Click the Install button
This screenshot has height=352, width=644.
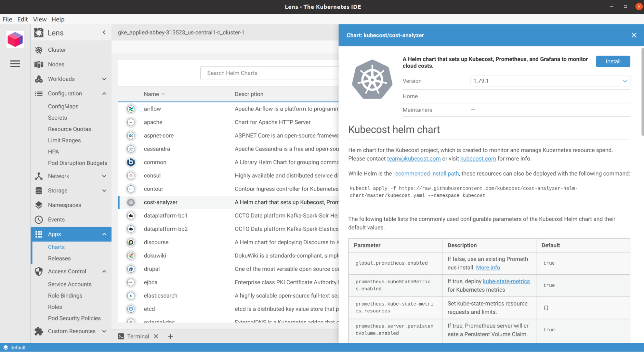[x=613, y=61]
